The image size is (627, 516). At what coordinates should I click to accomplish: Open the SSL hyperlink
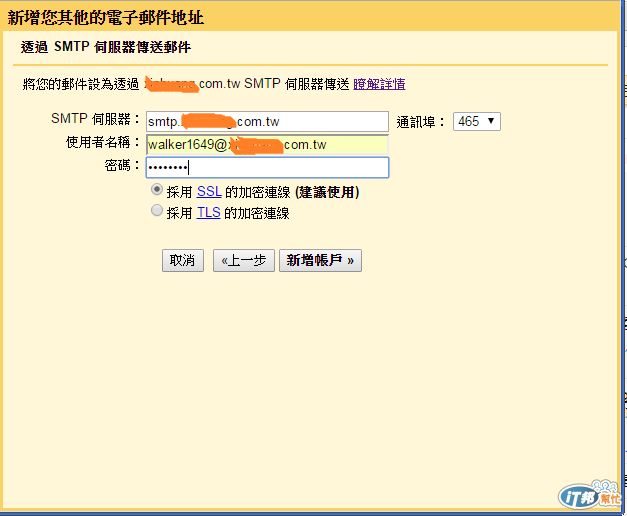(x=209, y=192)
